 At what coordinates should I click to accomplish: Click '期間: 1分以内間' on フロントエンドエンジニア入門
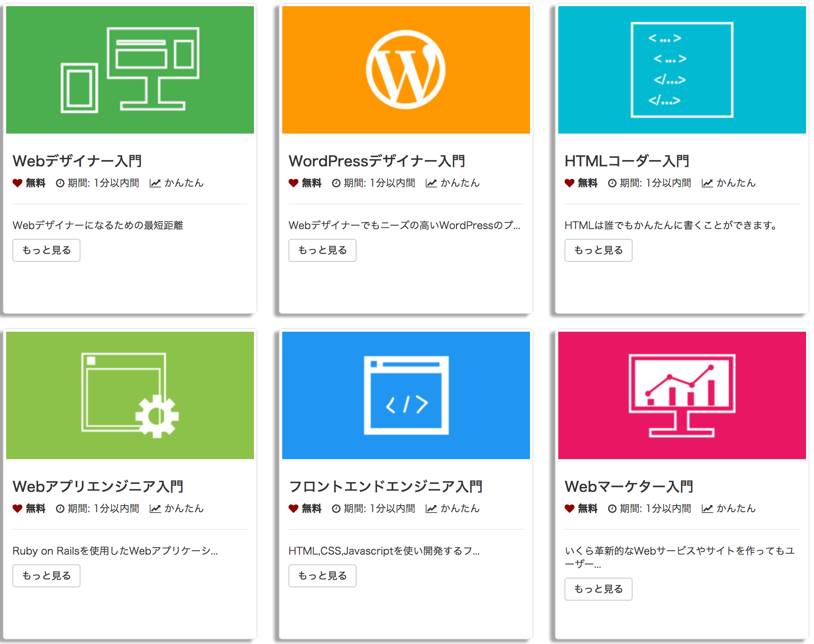(380, 509)
